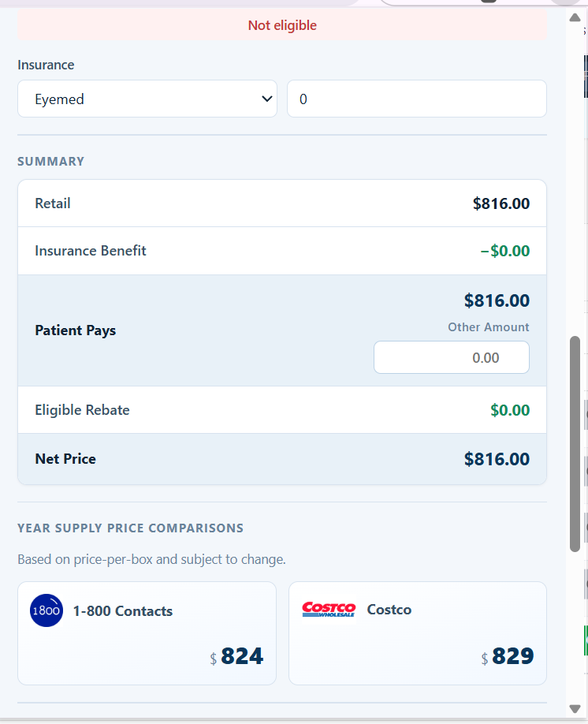Click the Not eligible banner
588x724 pixels.
(281, 25)
